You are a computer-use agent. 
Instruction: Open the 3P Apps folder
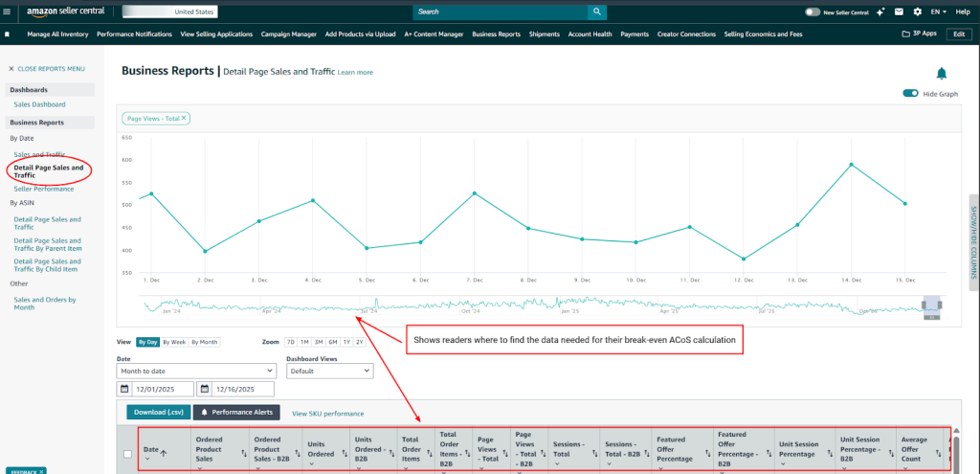point(920,34)
